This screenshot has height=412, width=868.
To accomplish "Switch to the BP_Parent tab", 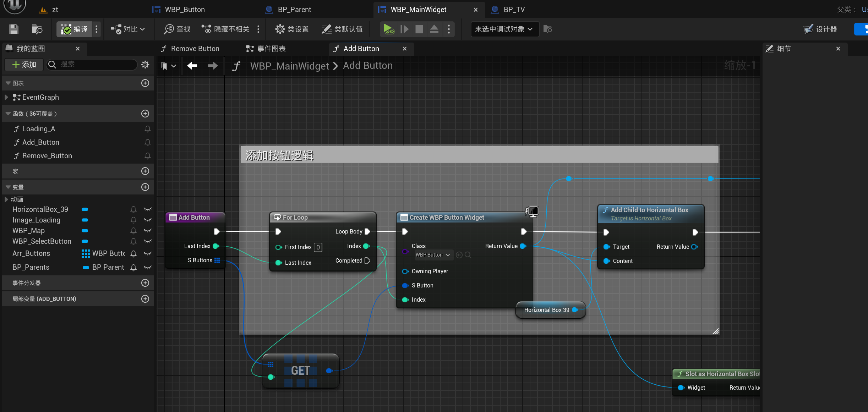I will tap(294, 10).
